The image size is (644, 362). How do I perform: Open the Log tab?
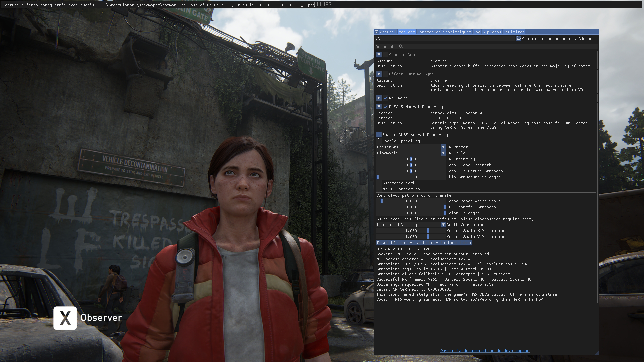pos(477,32)
